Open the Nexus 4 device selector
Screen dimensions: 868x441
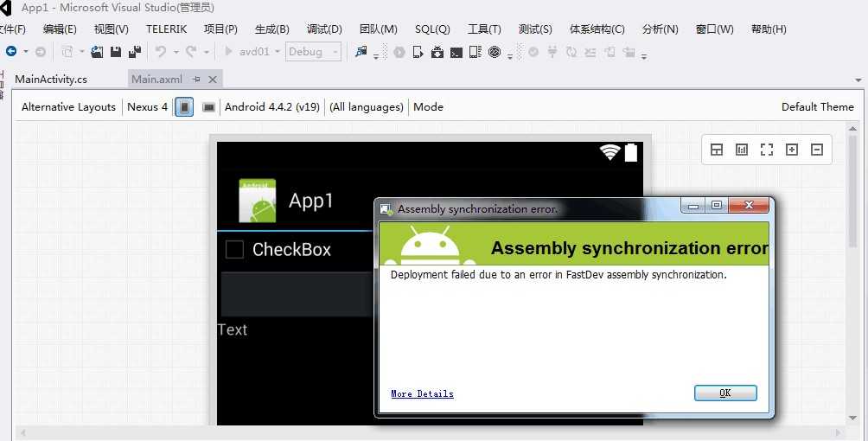tap(147, 107)
